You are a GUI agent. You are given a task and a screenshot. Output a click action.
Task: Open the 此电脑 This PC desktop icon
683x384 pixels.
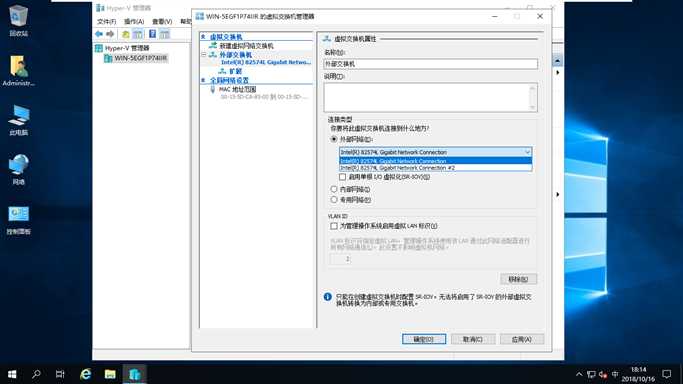point(18,120)
